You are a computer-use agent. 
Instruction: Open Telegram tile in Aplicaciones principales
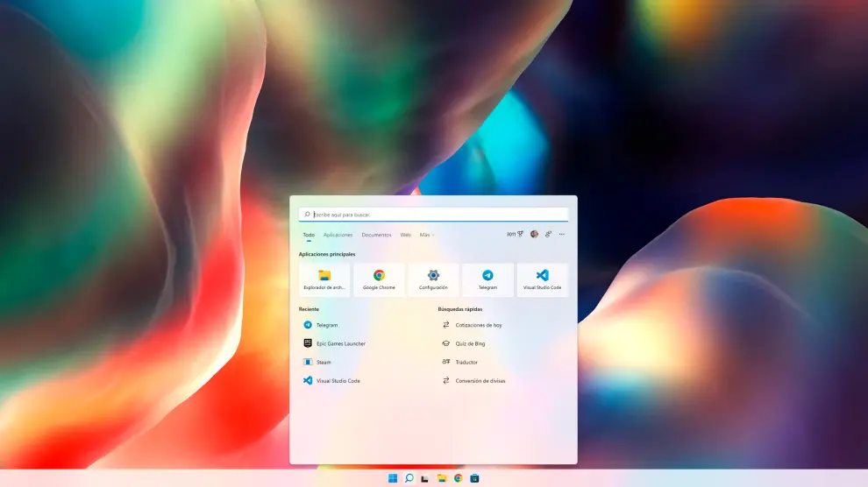click(x=487, y=279)
